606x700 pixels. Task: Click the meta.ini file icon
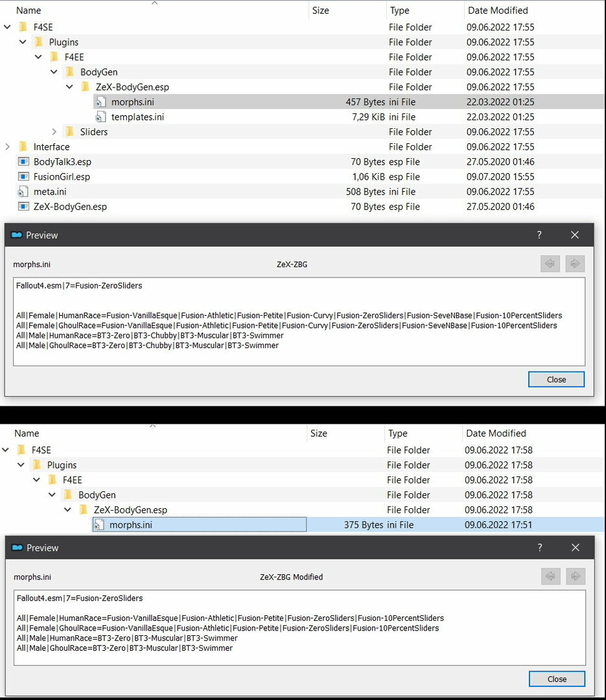(x=23, y=191)
